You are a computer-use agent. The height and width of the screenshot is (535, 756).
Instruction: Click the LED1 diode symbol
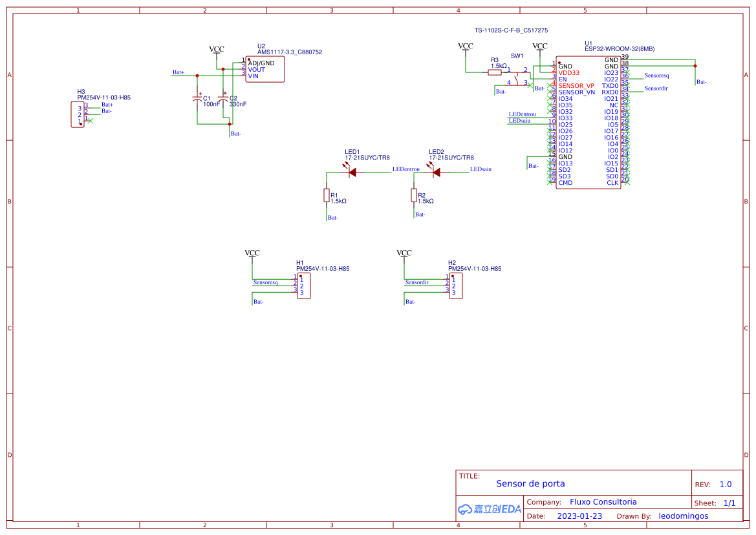click(353, 173)
